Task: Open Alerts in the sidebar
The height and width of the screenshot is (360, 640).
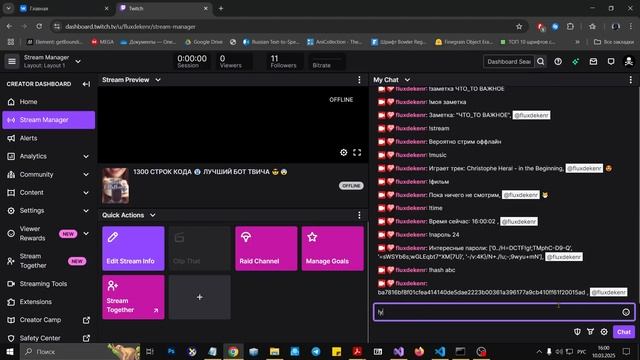Action: [49, 138]
